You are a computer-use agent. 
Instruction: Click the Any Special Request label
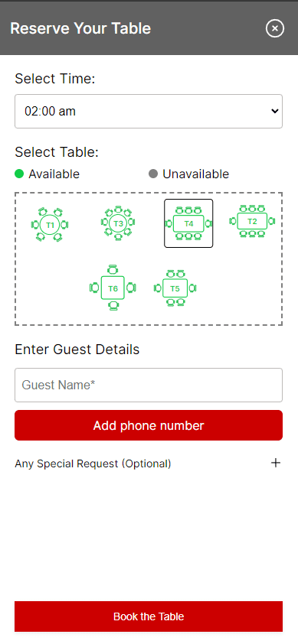(x=93, y=463)
